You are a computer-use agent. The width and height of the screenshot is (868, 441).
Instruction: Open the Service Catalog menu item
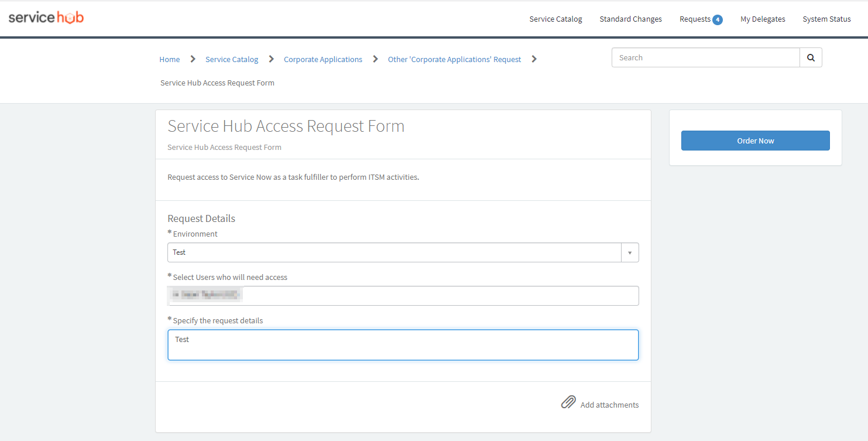555,19
